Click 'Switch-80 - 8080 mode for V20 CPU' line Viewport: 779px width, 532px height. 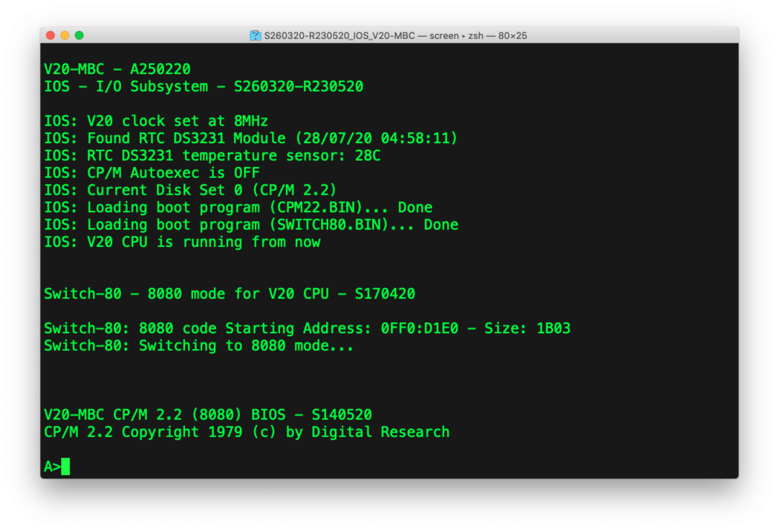[230, 294]
